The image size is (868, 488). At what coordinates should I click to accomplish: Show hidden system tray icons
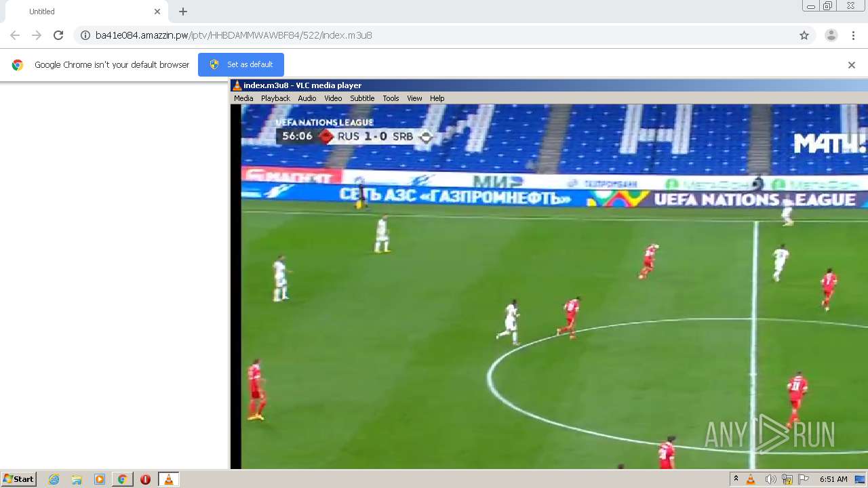pos(736,479)
